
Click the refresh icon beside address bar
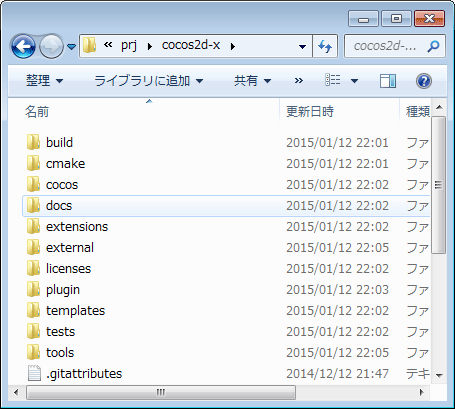click(x=325, y=46)
